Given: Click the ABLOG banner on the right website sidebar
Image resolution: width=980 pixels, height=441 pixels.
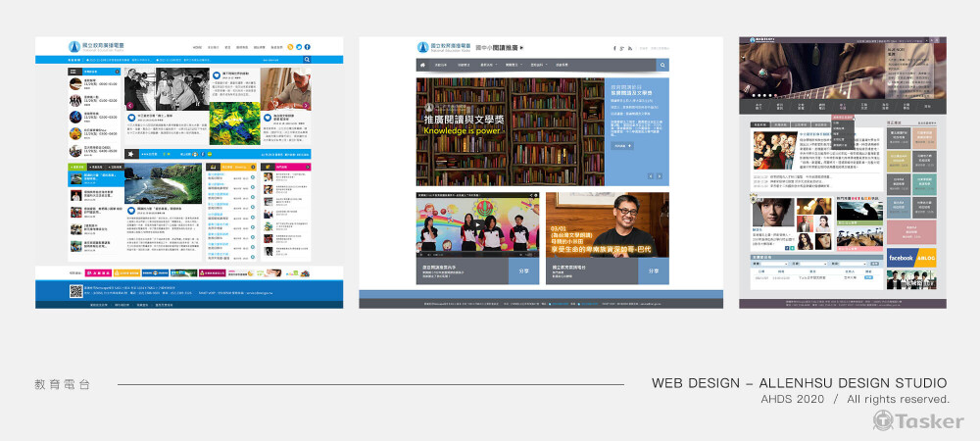Looking at the screenshot, I should (924, 258).
